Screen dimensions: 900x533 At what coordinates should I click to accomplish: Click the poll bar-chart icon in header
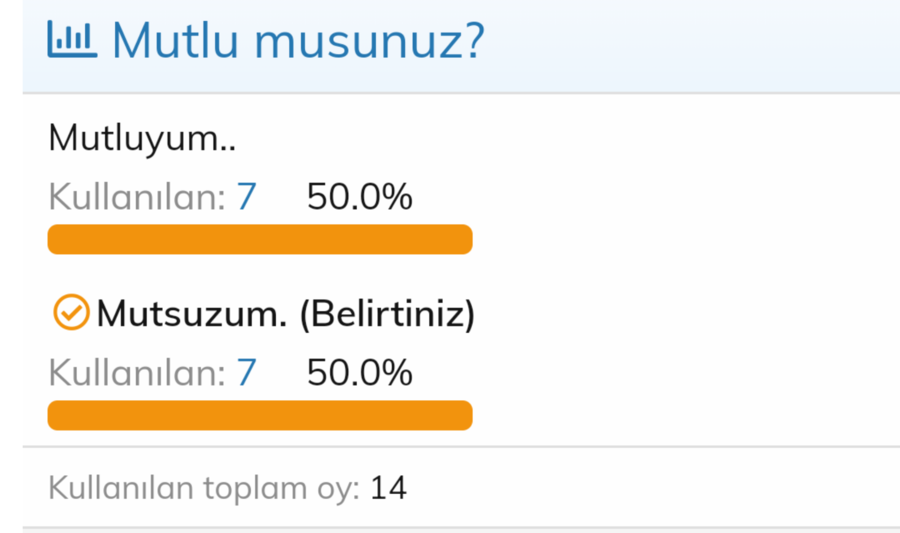(x=72, y=39)
